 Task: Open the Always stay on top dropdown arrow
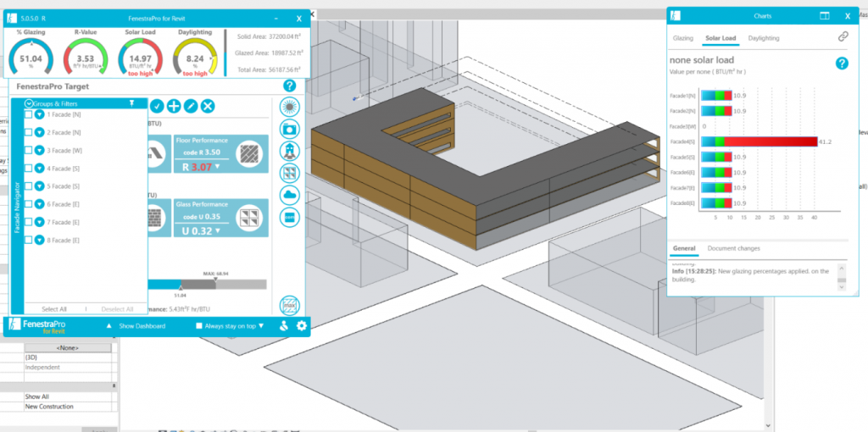coord(261,326)
